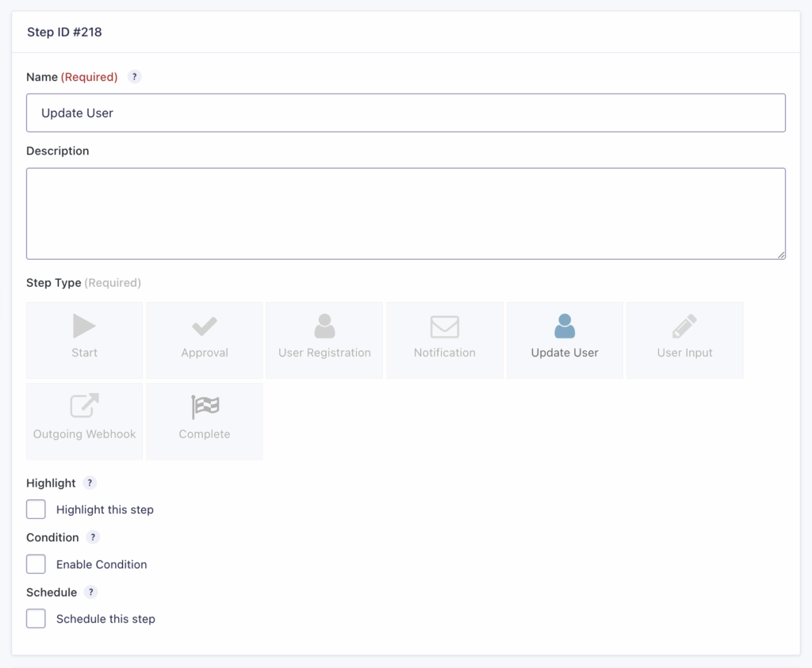This screenshot has height=668, width=812.
Task: Choose the Approval step type
Action: 204,339
